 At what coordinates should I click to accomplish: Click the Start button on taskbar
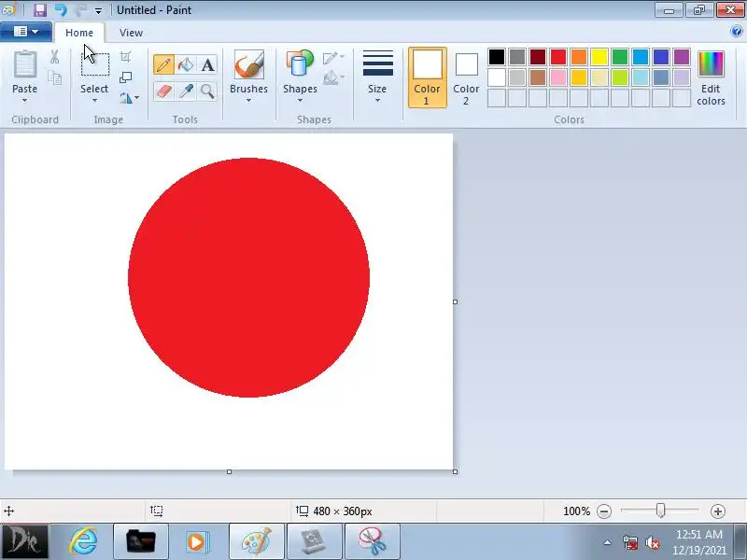[x=24, y=541]
